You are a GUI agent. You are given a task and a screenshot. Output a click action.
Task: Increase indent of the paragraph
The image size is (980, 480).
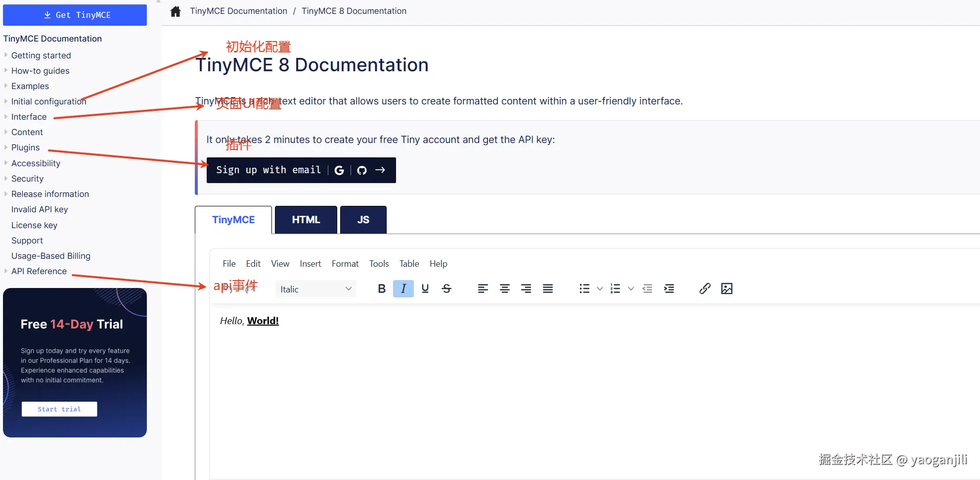pos(669,288)
